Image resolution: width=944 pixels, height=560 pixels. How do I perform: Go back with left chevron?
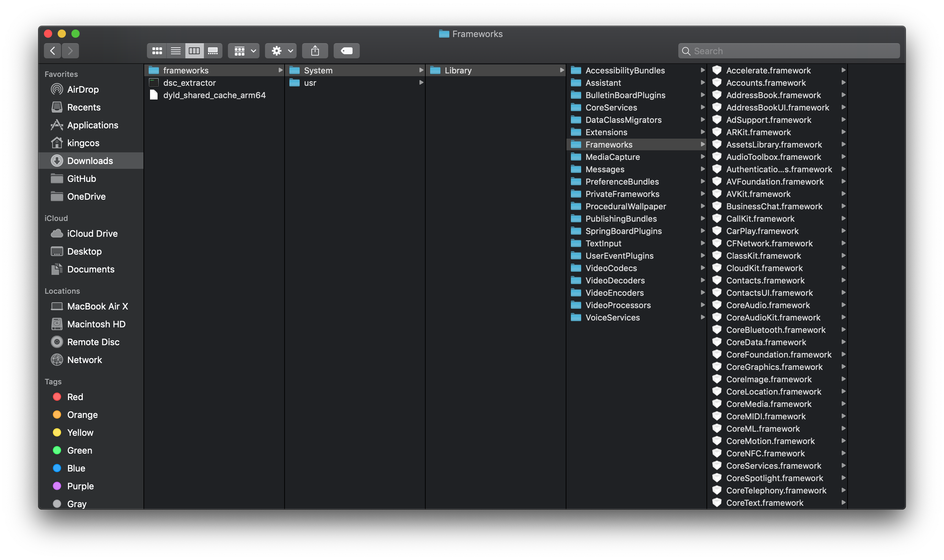pos(53,51)
